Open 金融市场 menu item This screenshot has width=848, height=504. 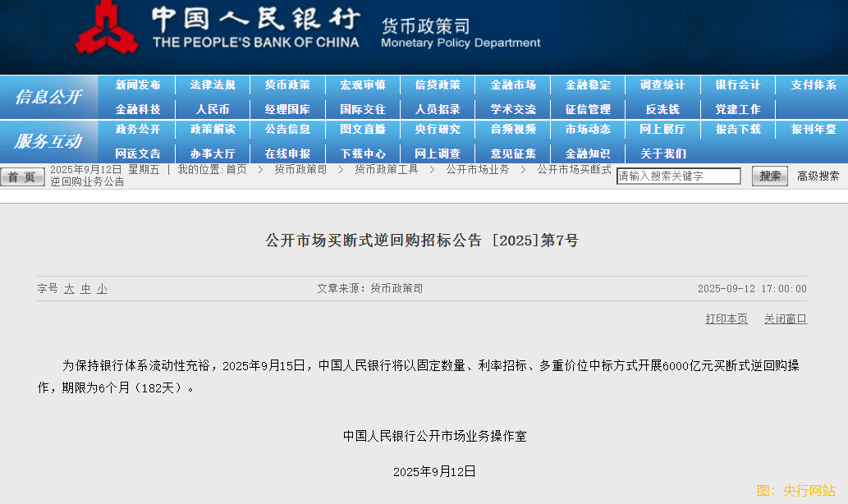[513, 85]
